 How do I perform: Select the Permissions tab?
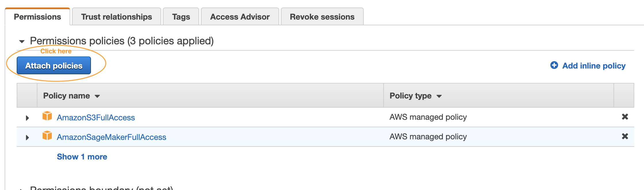pos(37,17)
